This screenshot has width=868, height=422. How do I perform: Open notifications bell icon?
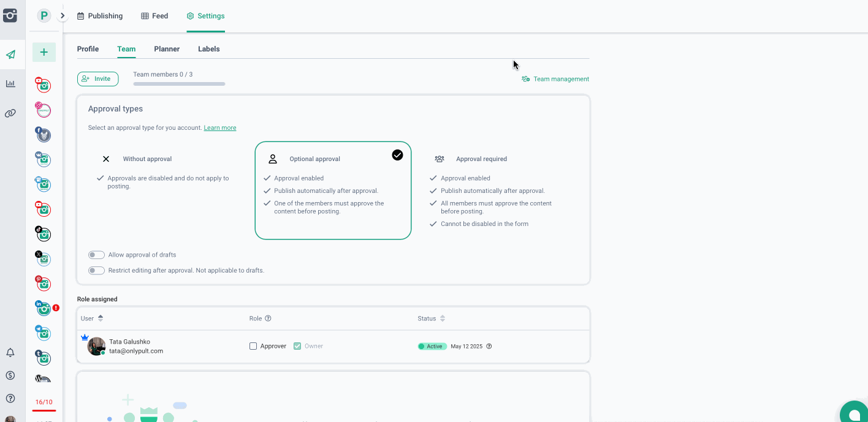click(10, 353)
